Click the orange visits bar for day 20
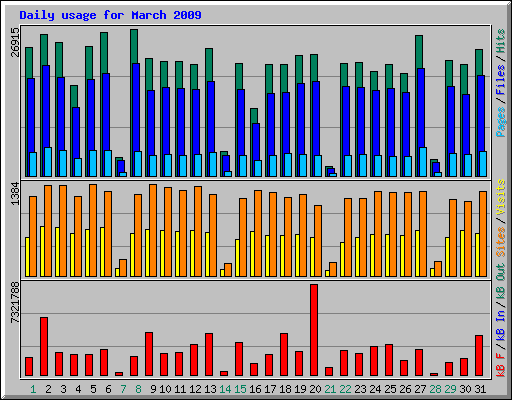 [318, 241]
